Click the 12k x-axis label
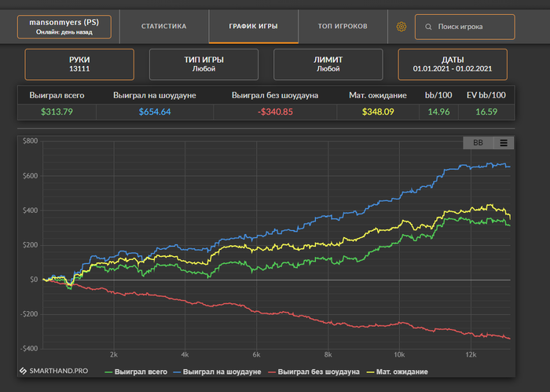 tap(471, 355)
